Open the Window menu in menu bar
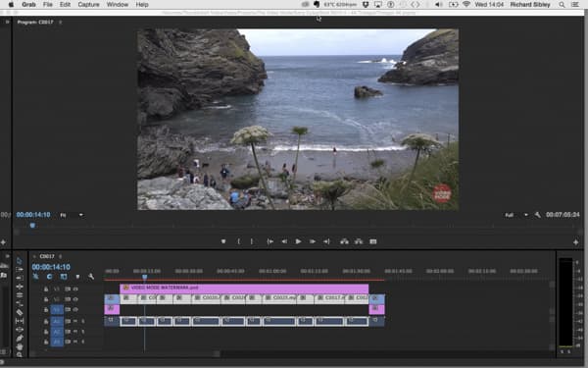Screen dimensions: 588x368 (118, 5)
